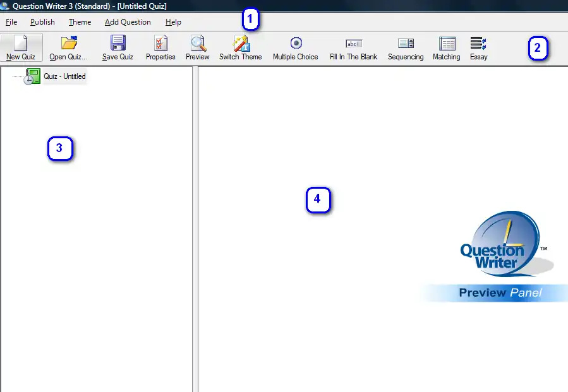Viewport: 568px width, 392px height.
Task: Save the quiz using floppy disk icon
Action: click(118, 44)
